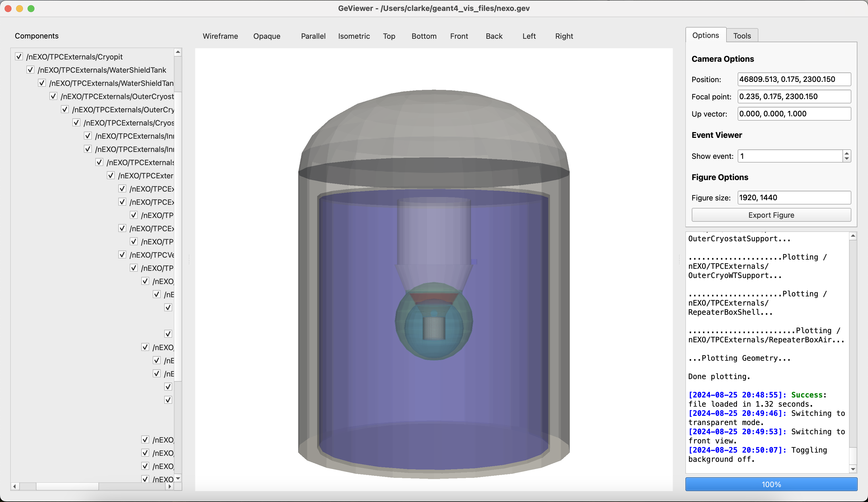The image size is (868, 502).
Task: Click the "Done plotting." log line
Action: point(719,376)
